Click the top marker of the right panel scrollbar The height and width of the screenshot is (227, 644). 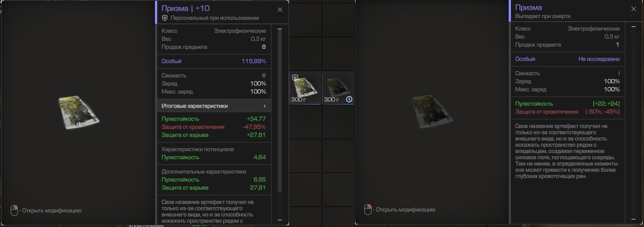click(x=633, y=27)
